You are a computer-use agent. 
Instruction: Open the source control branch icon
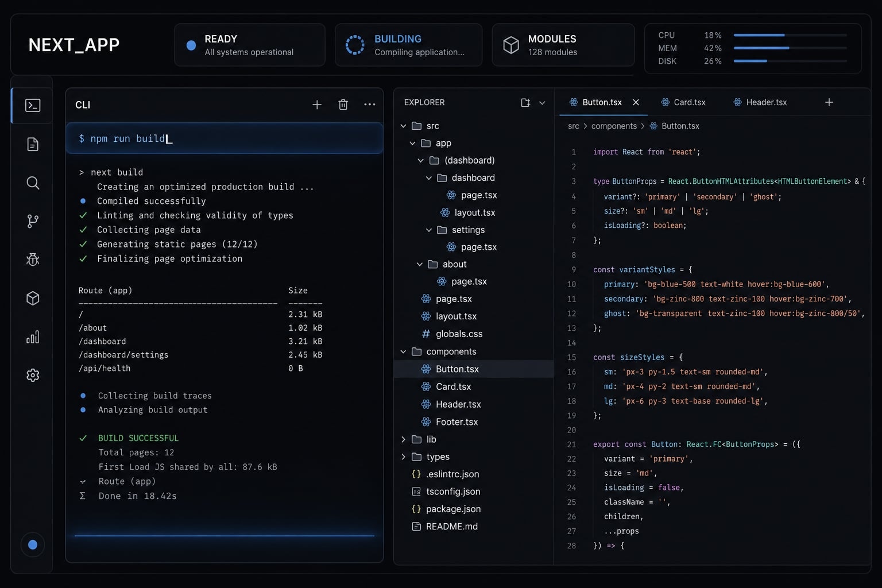pyautogui.click(x=33, y=221)
